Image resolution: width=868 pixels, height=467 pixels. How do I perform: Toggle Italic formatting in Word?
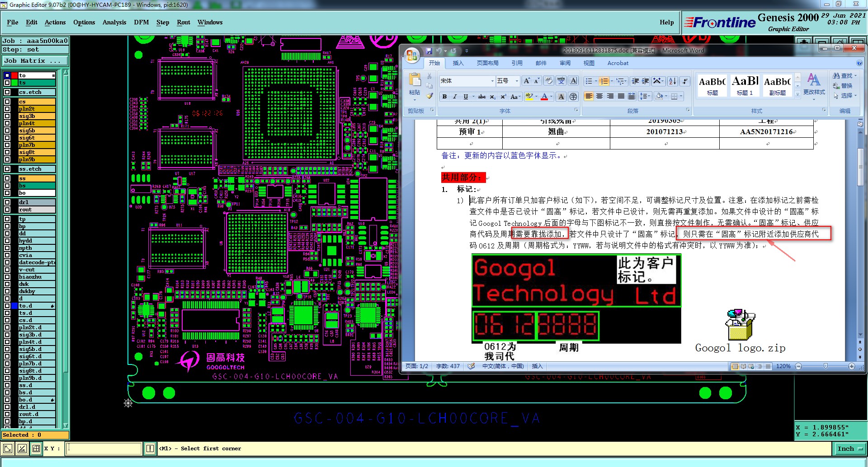pyautogui.click(x=455, y=97)
